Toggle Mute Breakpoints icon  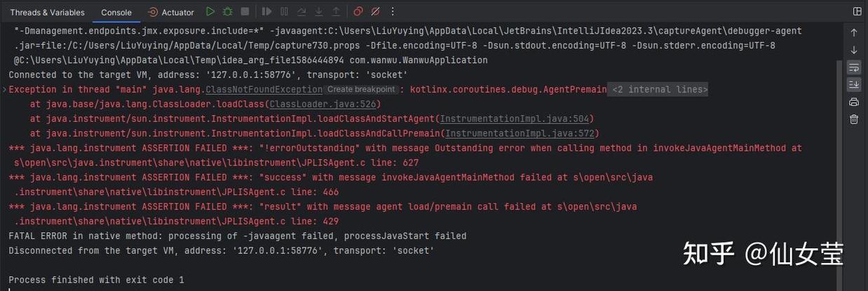375,12
